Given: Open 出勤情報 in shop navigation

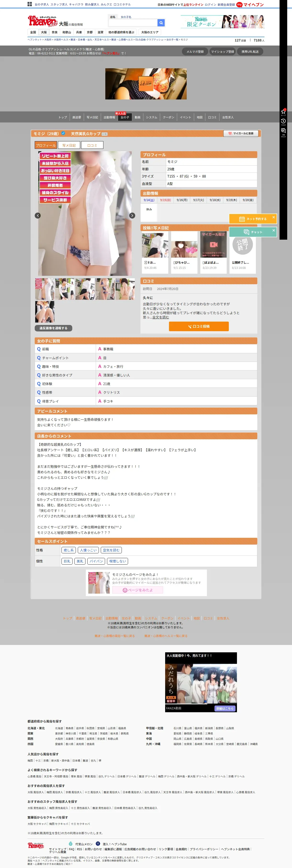Looking at the screenshot, I should click(x=109, y=117).
